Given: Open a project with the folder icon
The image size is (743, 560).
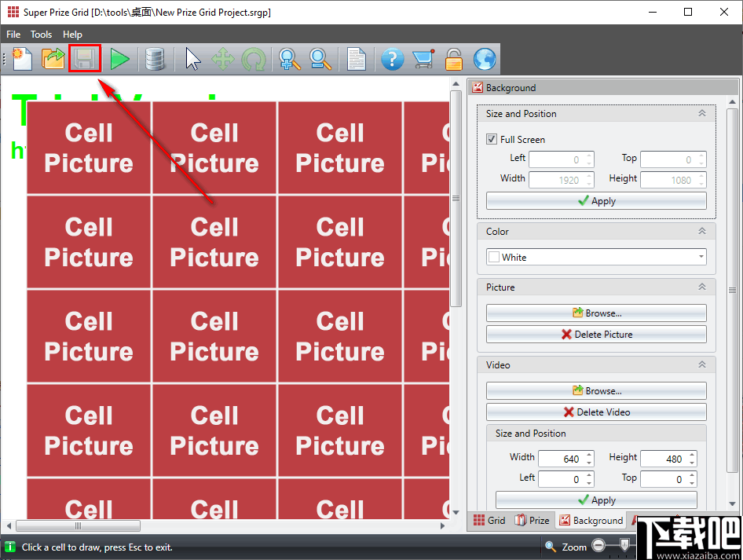Looking at the screenshot, I should pos(53,59).
